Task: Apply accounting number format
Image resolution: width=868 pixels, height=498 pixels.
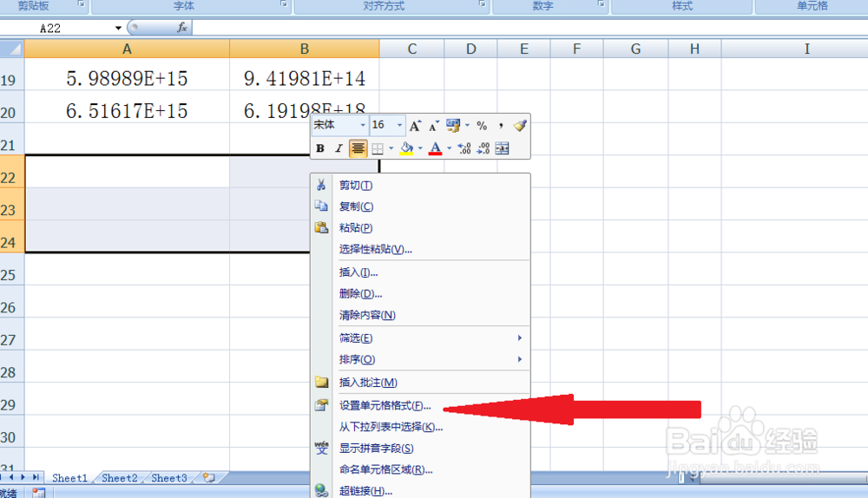Action: point(453,126)
